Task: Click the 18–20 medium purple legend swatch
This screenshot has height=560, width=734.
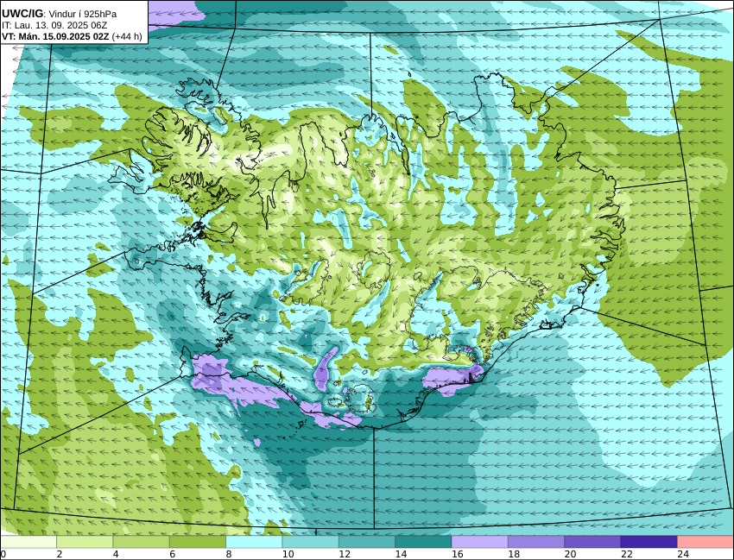Action: (x=536, y=542)
